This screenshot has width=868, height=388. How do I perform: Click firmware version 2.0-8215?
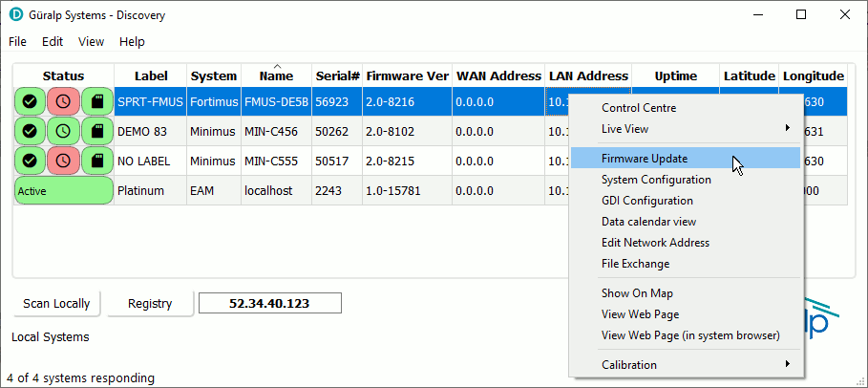(x=407, y=161)
